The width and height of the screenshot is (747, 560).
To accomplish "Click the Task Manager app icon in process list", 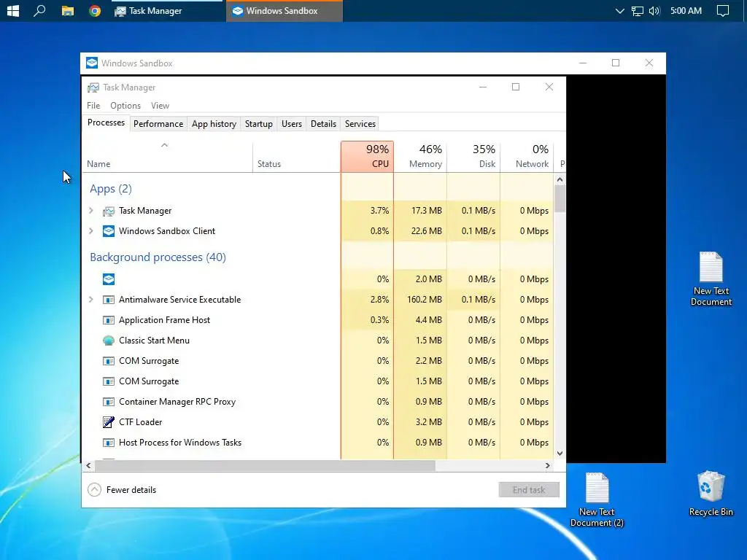I will [109, 211].
